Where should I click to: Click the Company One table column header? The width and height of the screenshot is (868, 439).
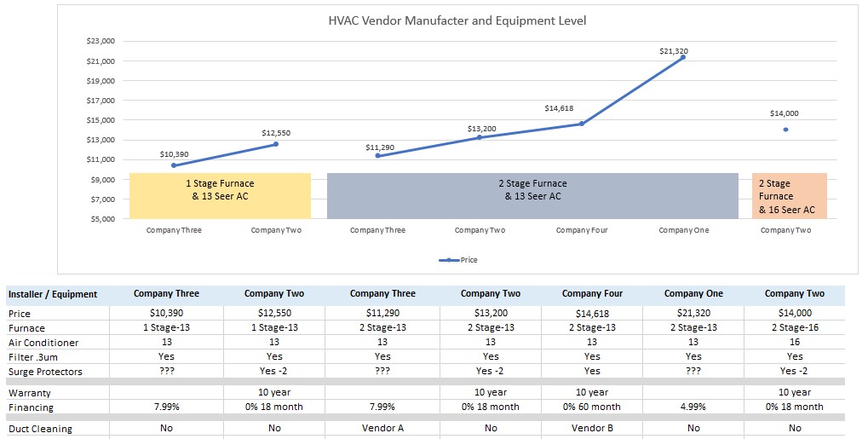pyautogui.click(x=693, y=293)
